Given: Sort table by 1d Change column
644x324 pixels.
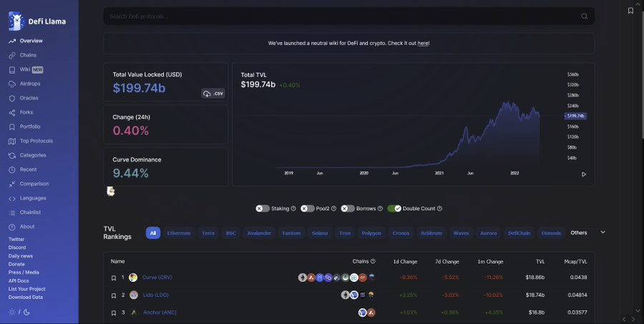Looking at the screenshot, I should pos(405,262).
